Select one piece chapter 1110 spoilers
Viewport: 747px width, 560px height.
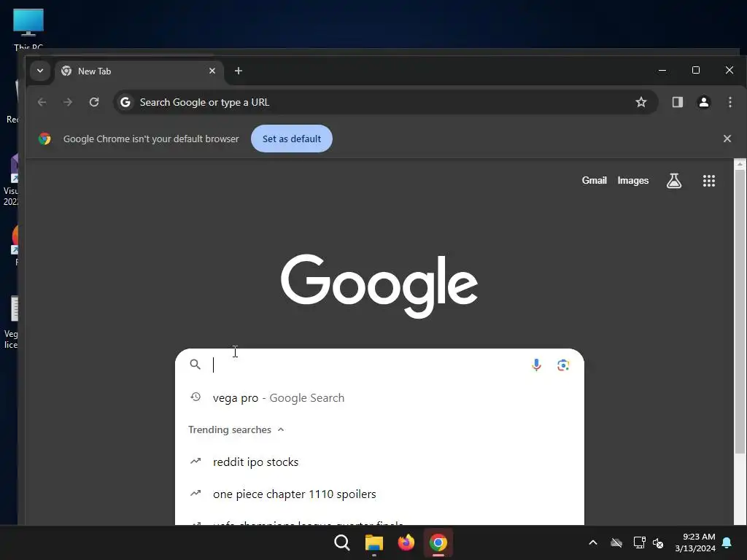[379, 494]
